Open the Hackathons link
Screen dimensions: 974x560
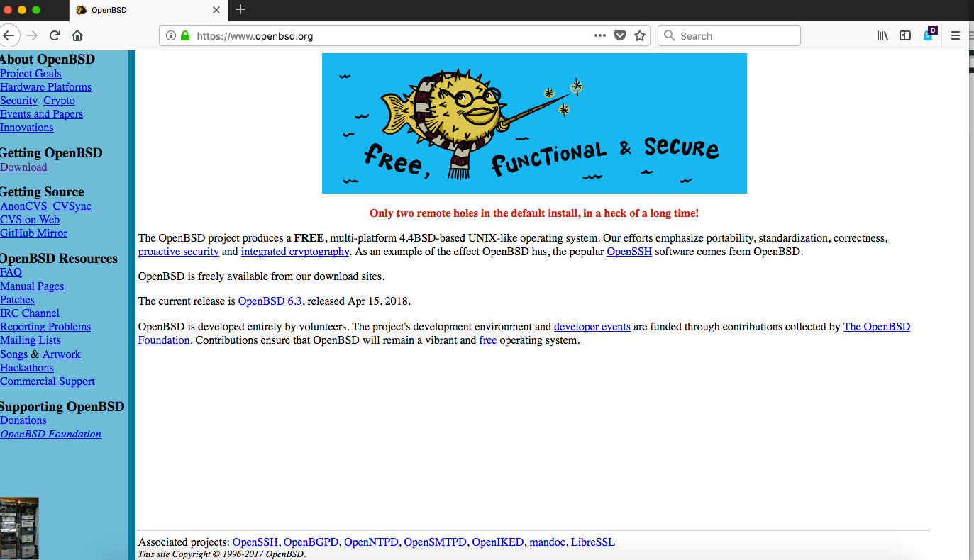click(26, 368)
